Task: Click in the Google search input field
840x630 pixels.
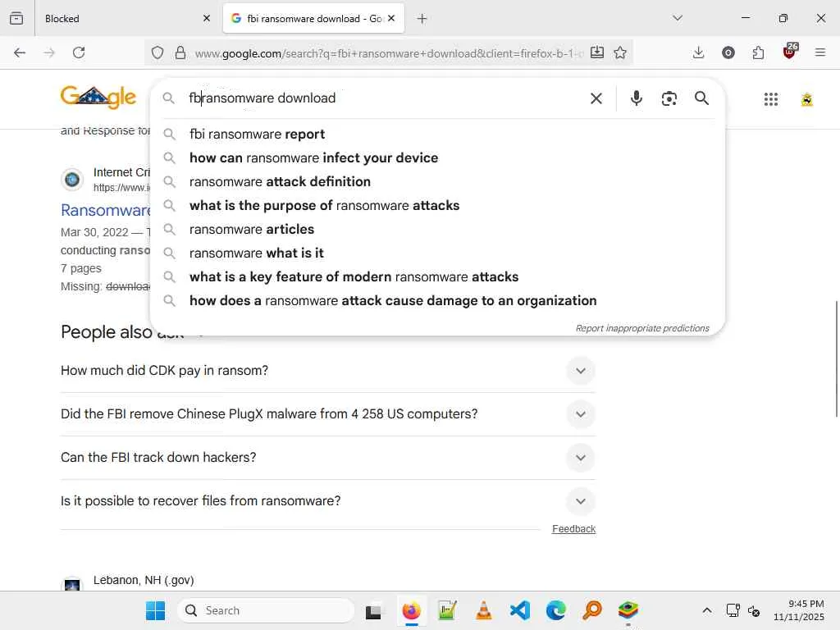Action: (377, 98)
